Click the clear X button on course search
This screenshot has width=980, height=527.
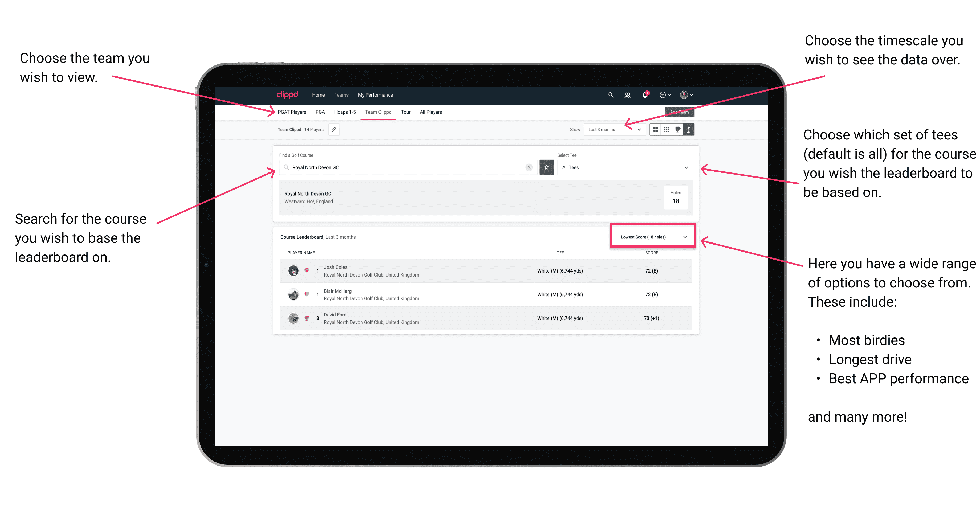[x=529, y=167]
